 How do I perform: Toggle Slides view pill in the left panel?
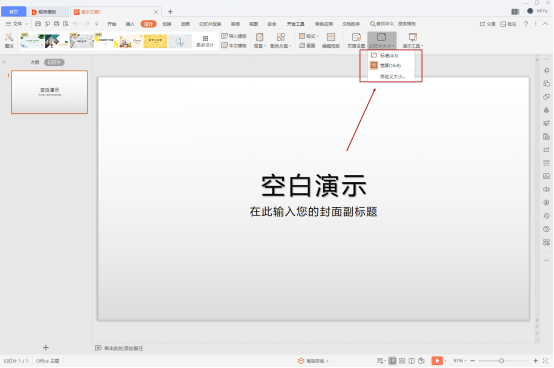coord(54,62)
